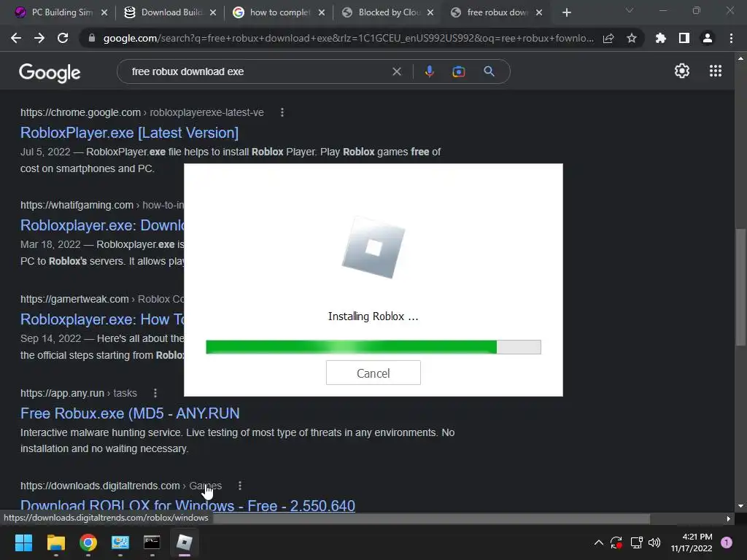Image resolution: width=747 pixels, height=560 pixels.
Task: Search by image with the camera icon
Action: (x=458, y=71)
